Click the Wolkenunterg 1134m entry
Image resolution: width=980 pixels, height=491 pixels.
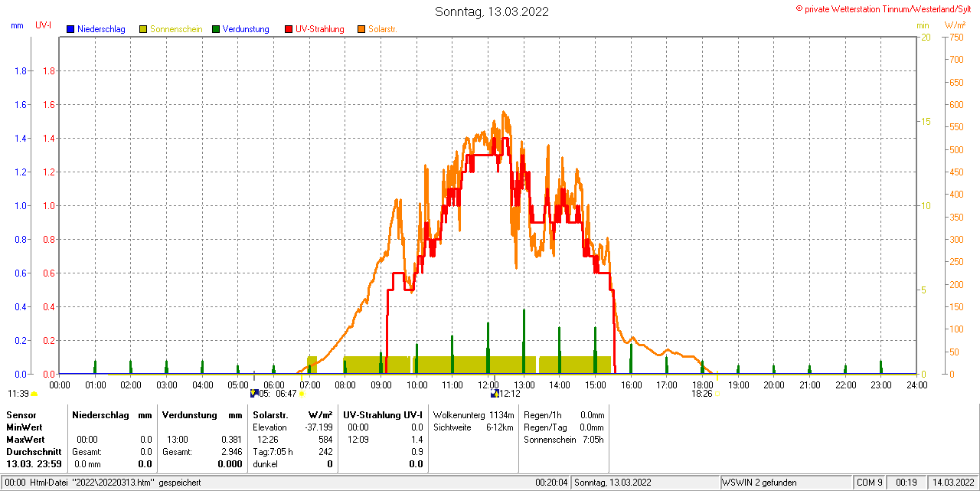coord(473,414)
